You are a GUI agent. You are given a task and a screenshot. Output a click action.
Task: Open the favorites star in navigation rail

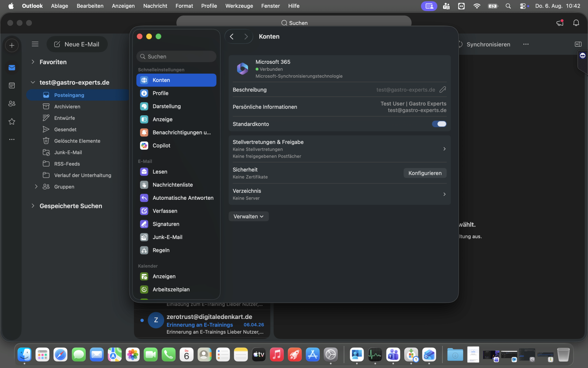[x=12, y=122]
